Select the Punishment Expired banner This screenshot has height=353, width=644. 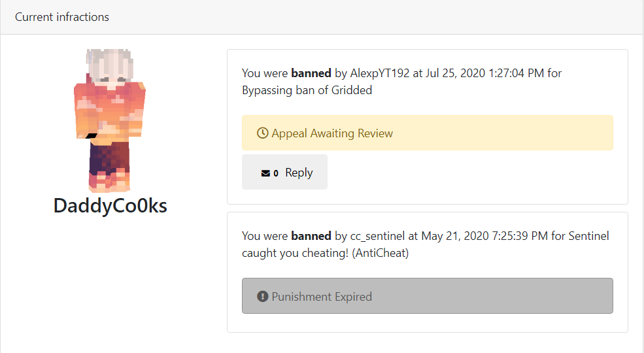[x=427, y=295]
